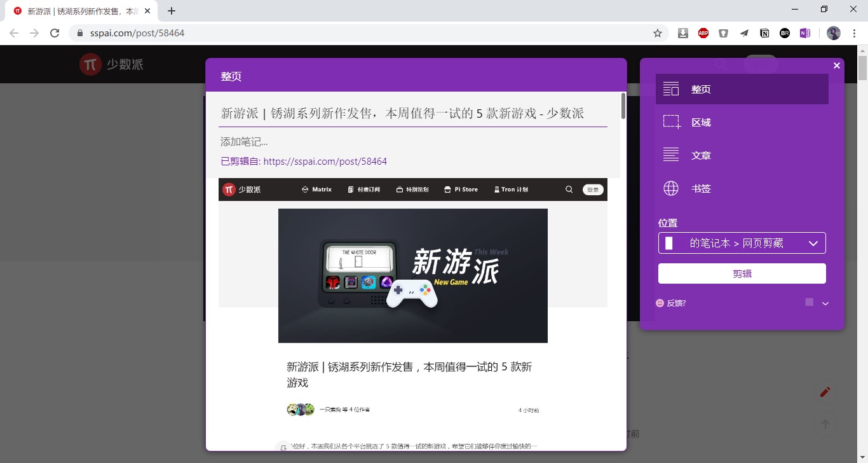This screenshot has width=868, height=463.
Task: Click the 添加笔记 note input field
Action: click(412, 142)
